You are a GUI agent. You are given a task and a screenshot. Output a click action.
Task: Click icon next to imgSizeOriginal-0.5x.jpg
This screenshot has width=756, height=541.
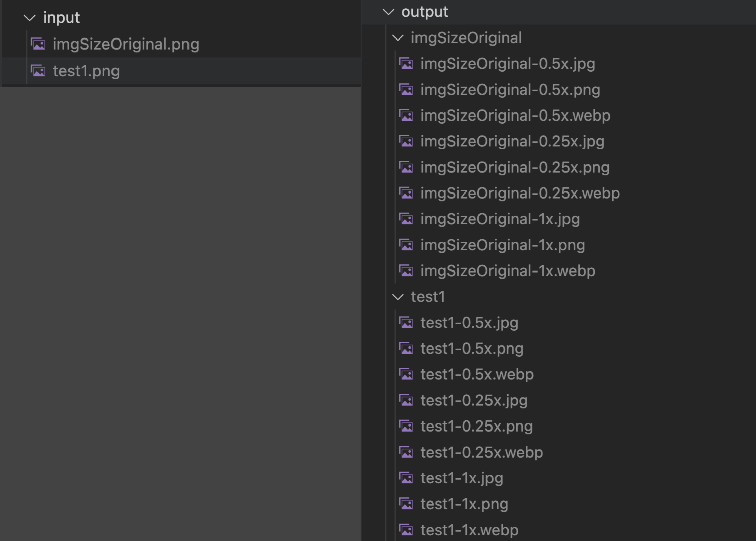tap(406, 63)
